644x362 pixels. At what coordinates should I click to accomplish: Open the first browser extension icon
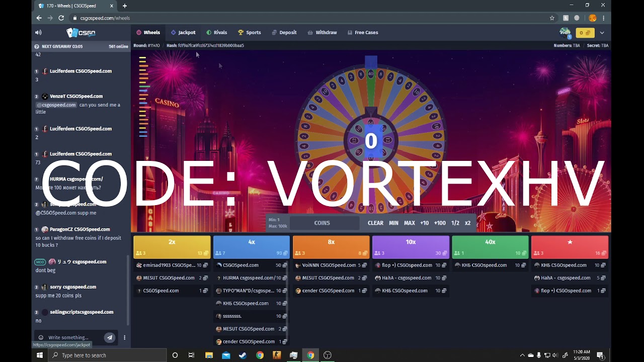point(566,18)
